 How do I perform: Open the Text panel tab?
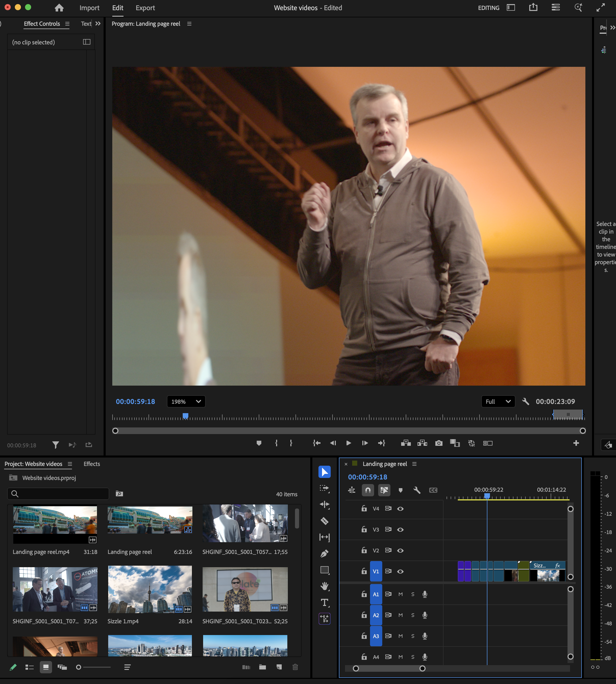coord(86,24)
